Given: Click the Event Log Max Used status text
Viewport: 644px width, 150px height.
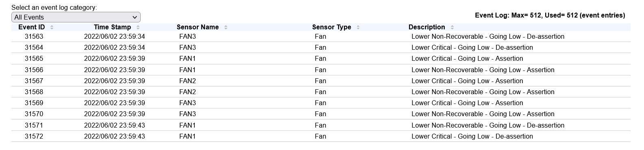Looking at the screenshot, I should (550, 15).
